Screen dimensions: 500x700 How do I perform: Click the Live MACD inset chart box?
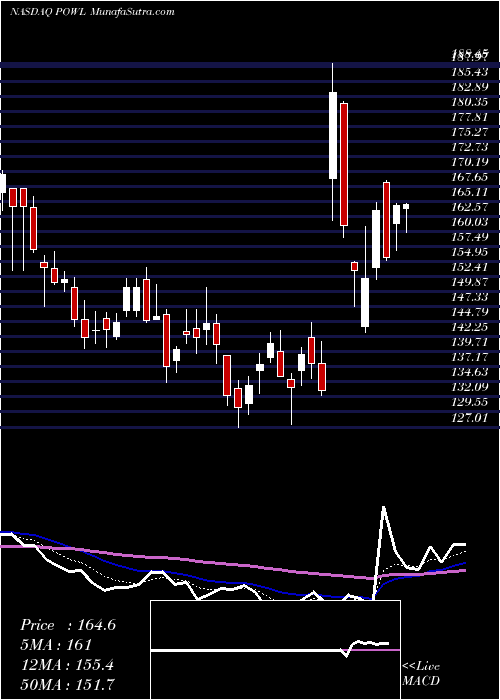[275, 650]
